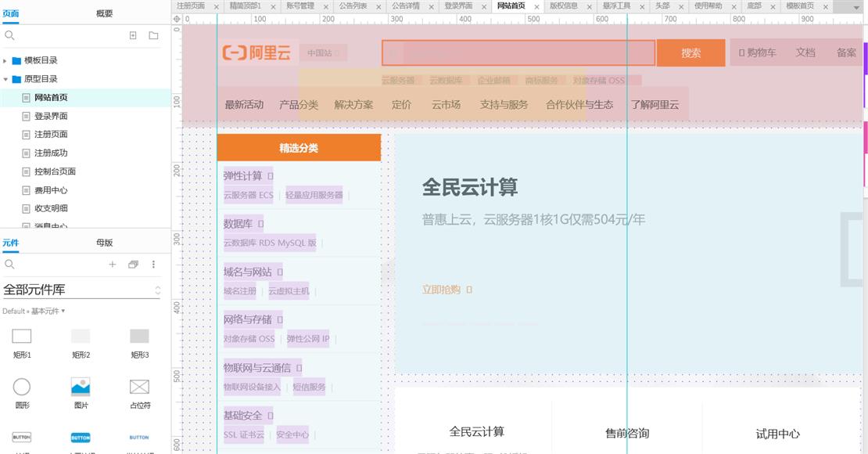
Task: Click the 售前咨询 card title
Action: 627,434
